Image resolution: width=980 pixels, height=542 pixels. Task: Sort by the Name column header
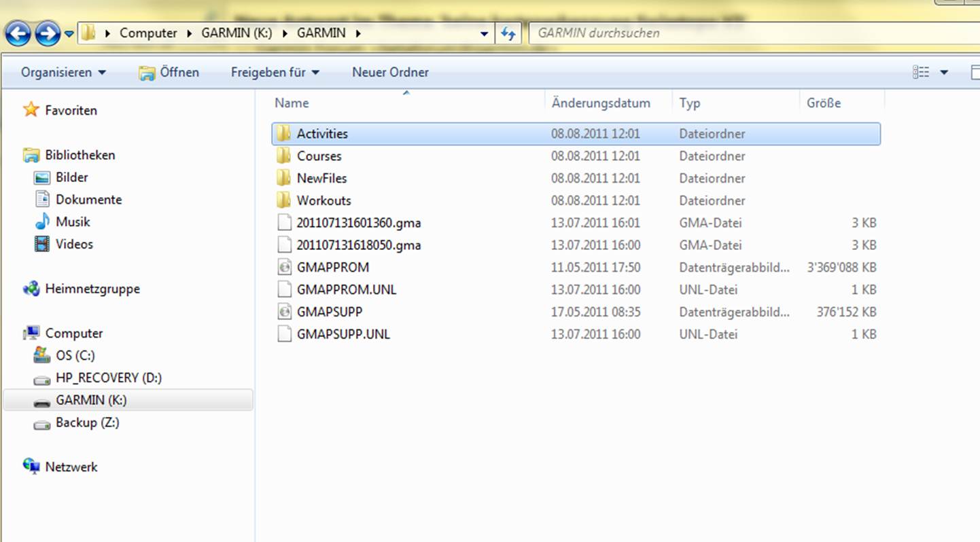tap(292, 103)
